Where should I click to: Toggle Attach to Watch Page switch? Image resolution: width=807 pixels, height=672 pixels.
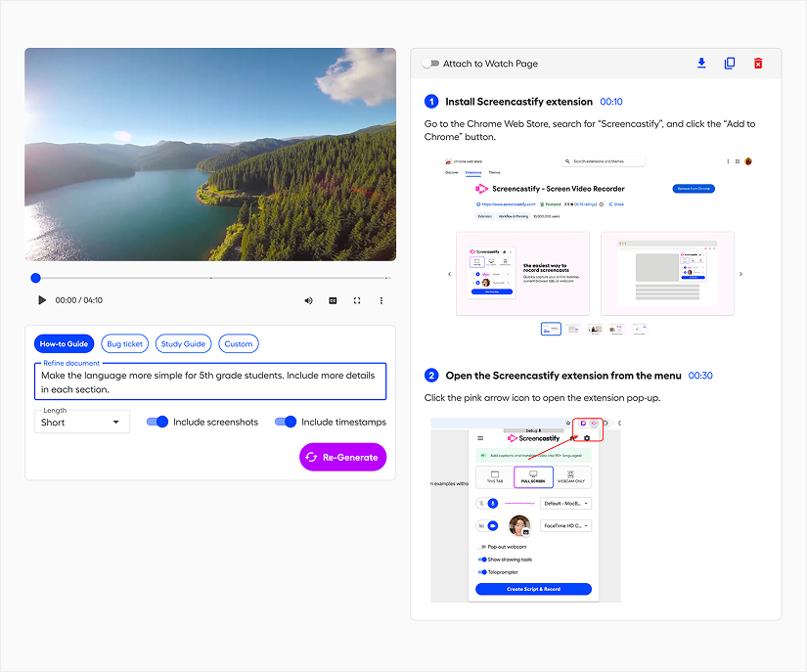[x=430, y=64]
